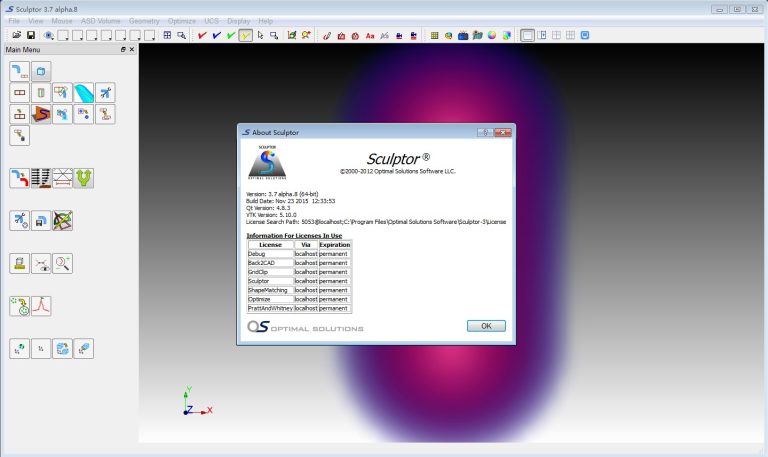Click the crossed wireframe truss icon

pyautogui.click(x=62, y=178)
